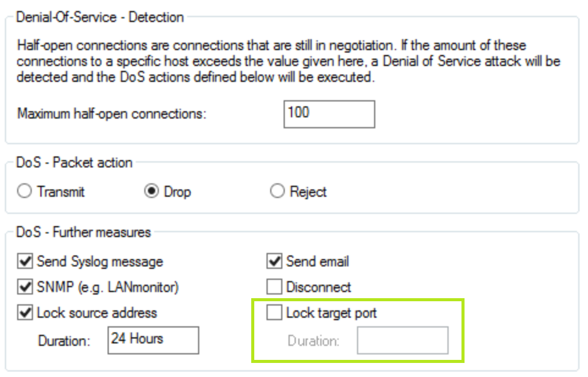Click the greyed-out Duration label

pos(314,341)
